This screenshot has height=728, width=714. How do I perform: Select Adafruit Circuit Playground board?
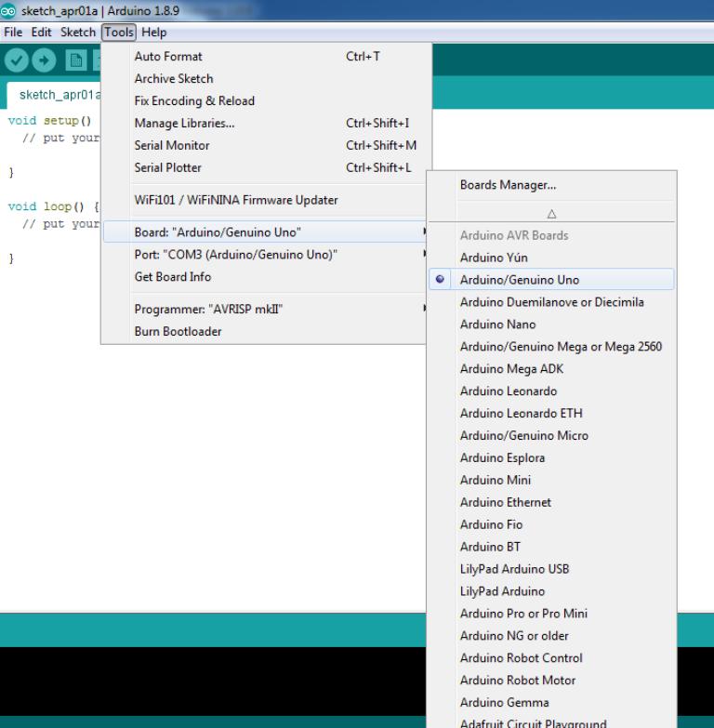[551, 722]
